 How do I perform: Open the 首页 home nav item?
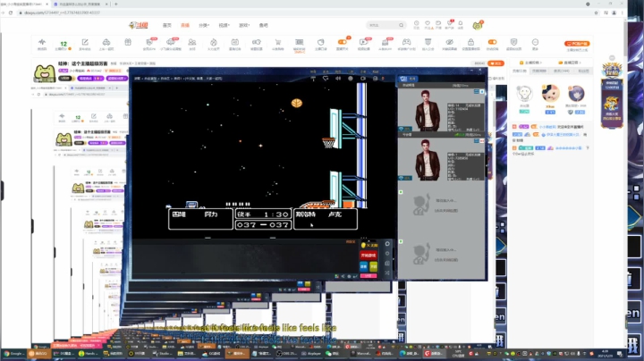166,25
